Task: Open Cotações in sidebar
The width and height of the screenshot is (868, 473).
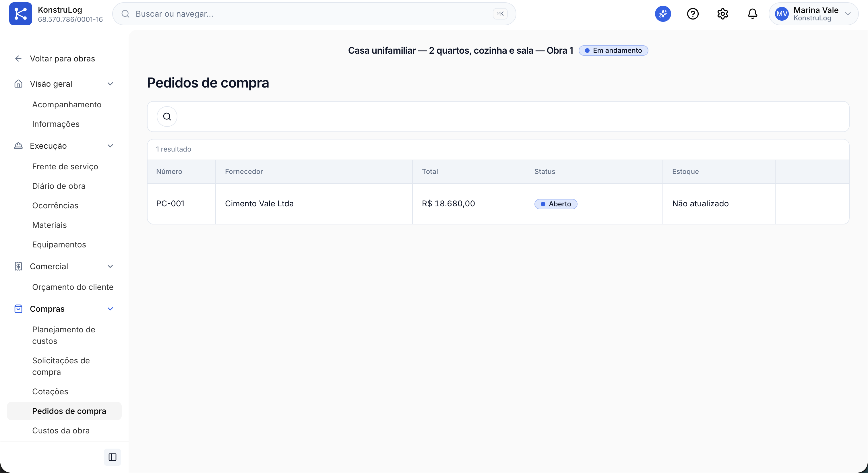Action: click(x=50, y=391)
